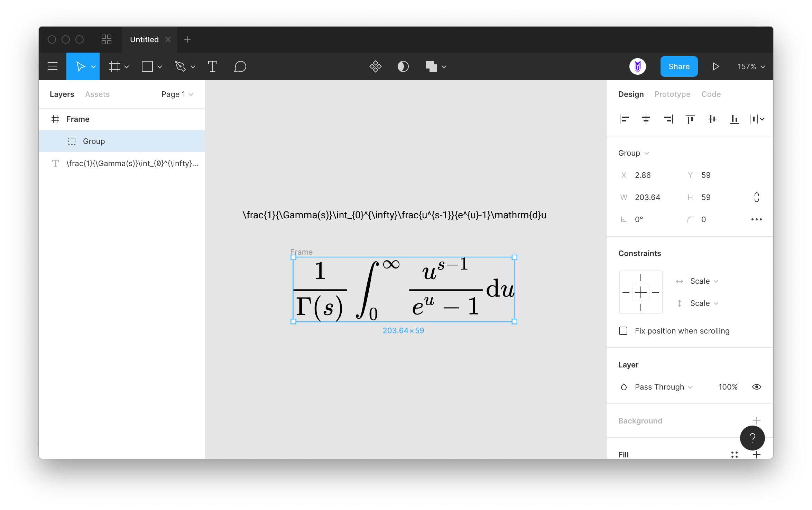Toggle layer visibility eye icon
This screenshot has height=510, width=812.
(x=756, y=387)
